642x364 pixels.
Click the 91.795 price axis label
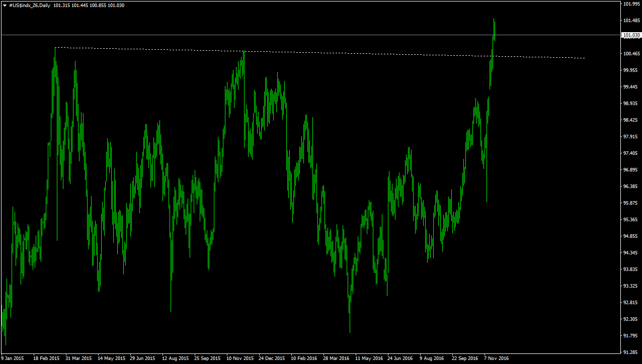coord(631,336)
